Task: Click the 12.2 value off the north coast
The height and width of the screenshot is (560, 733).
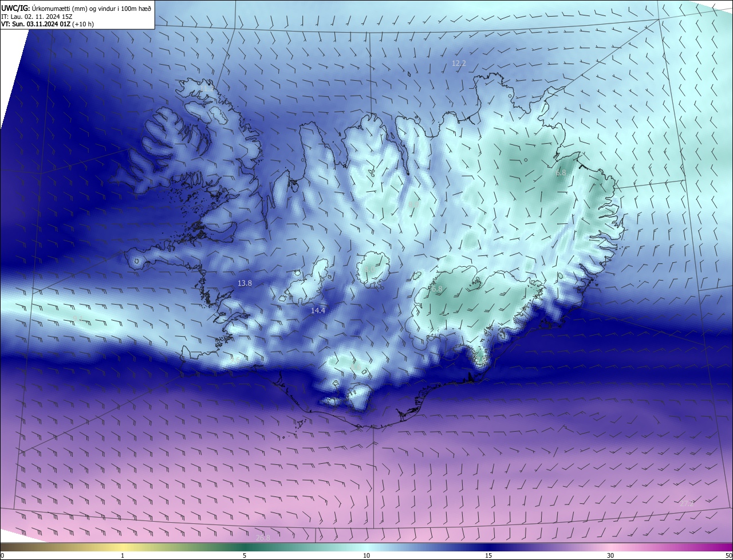Action: 459,64
